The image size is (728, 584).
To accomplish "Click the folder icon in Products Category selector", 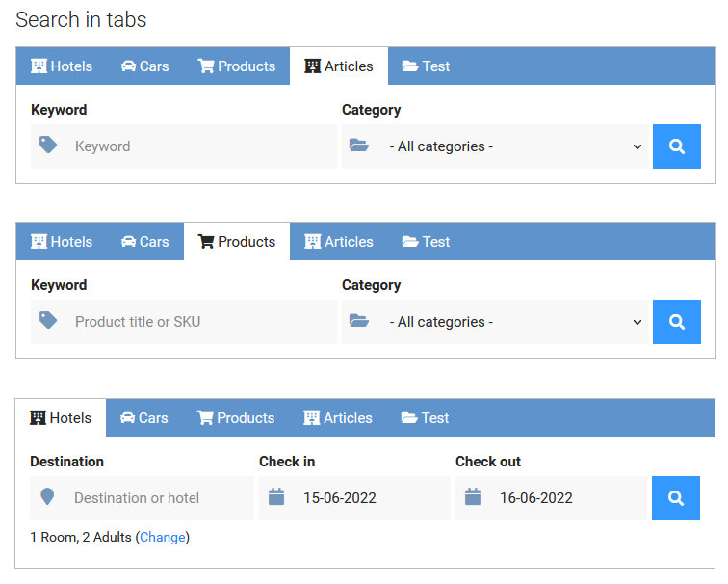I will click(x=359, y=321).
